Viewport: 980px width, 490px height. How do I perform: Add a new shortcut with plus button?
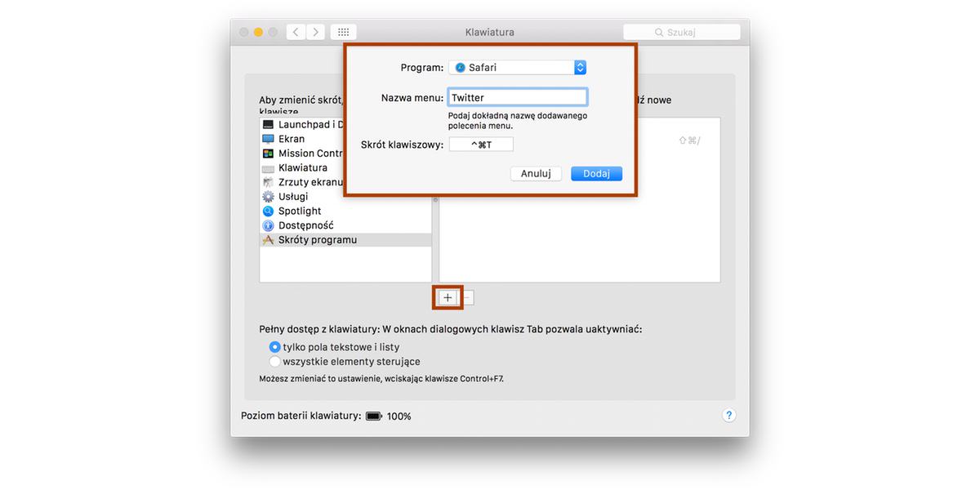(x=448, y=298)
